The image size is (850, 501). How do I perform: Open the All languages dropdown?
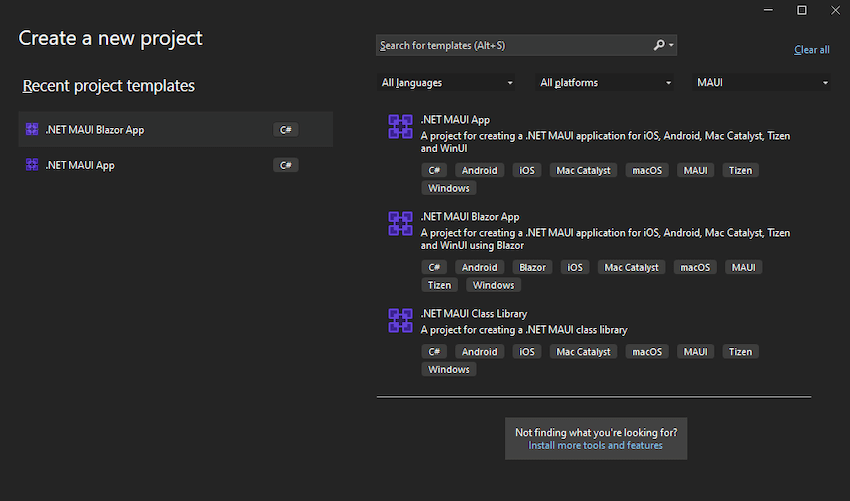tap(446, 82)
